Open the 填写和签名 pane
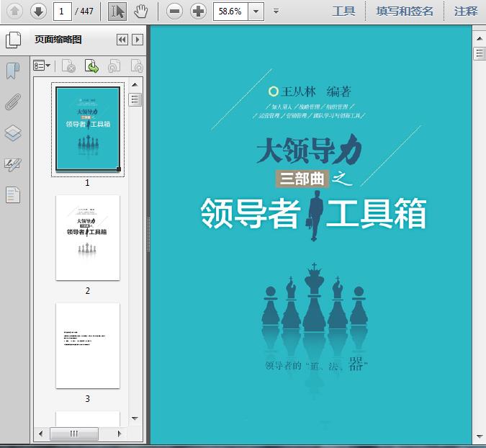Screen dimensions: 486x448 [405, 12]
